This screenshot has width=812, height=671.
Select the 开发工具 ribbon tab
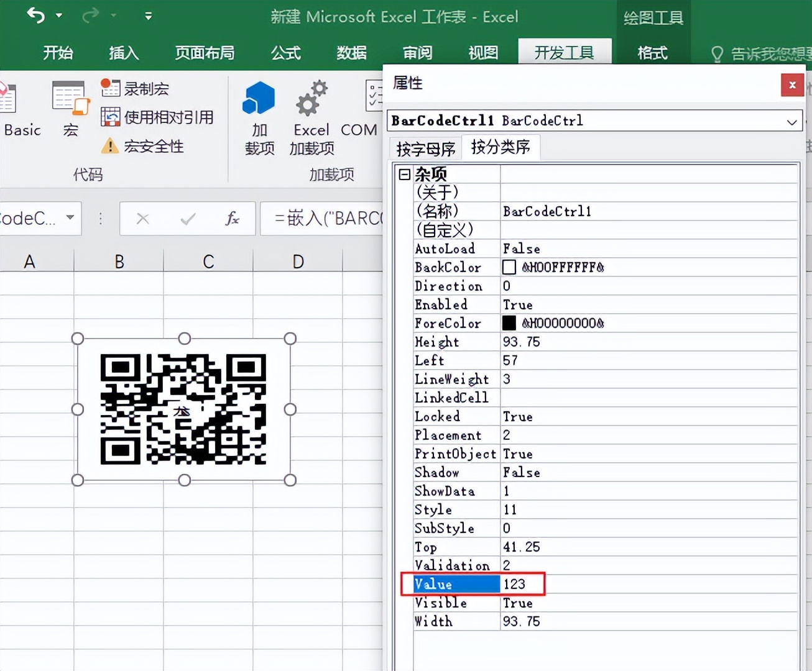coord(565,53)
